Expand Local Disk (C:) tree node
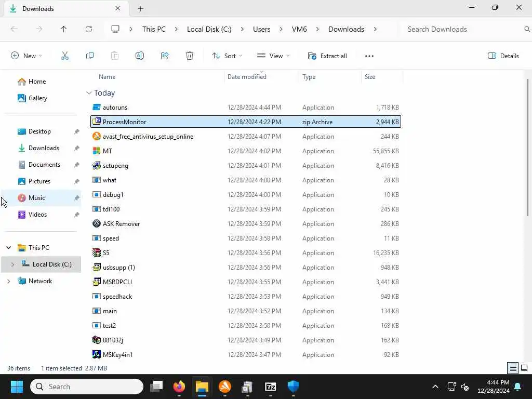532x399 pixels. pos(12,264)
